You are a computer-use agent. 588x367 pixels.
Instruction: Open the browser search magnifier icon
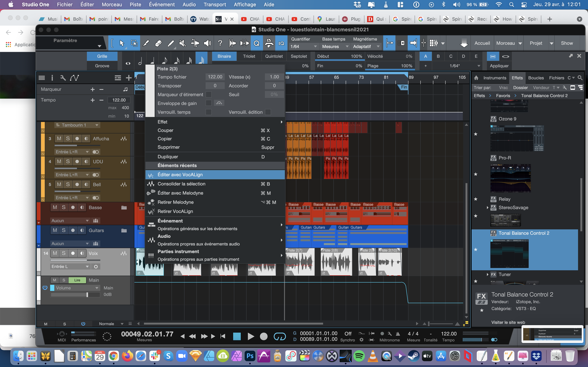pyautogui.click(x=580, y=78)
